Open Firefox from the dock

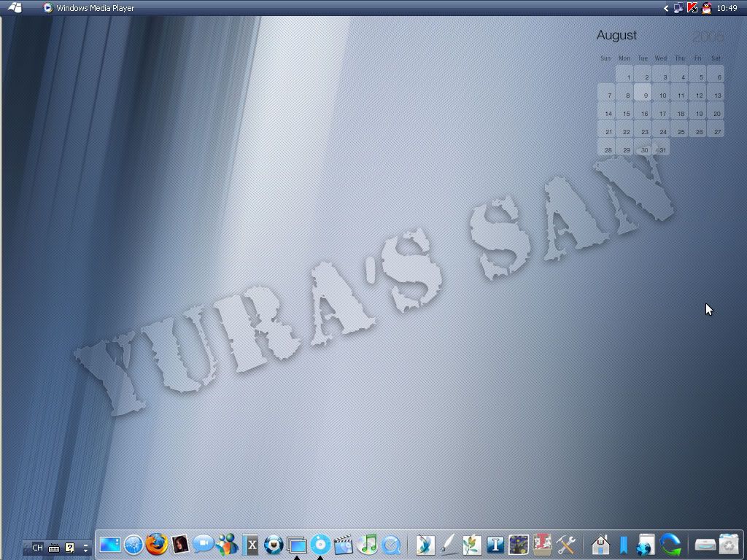(x=156, y=544)
